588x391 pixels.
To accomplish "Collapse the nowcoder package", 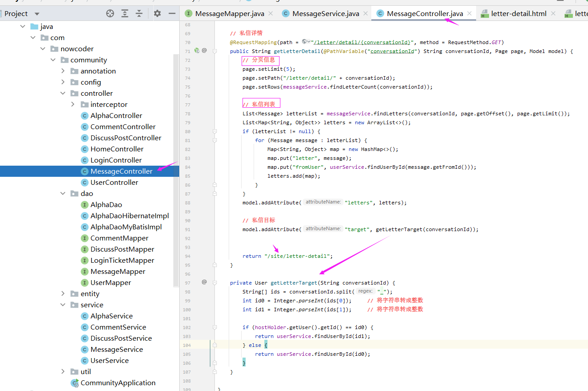I will (x=43, y=49).
